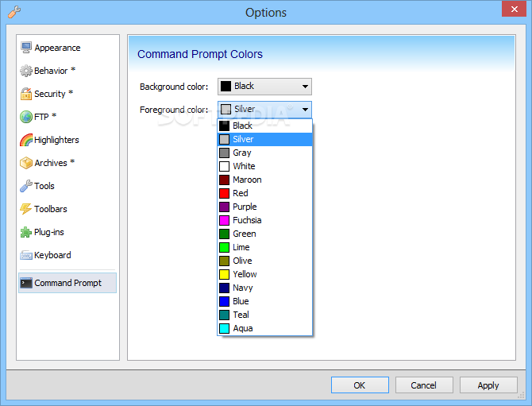
Task: Select Lime in the color list
Action: (264, 247)
